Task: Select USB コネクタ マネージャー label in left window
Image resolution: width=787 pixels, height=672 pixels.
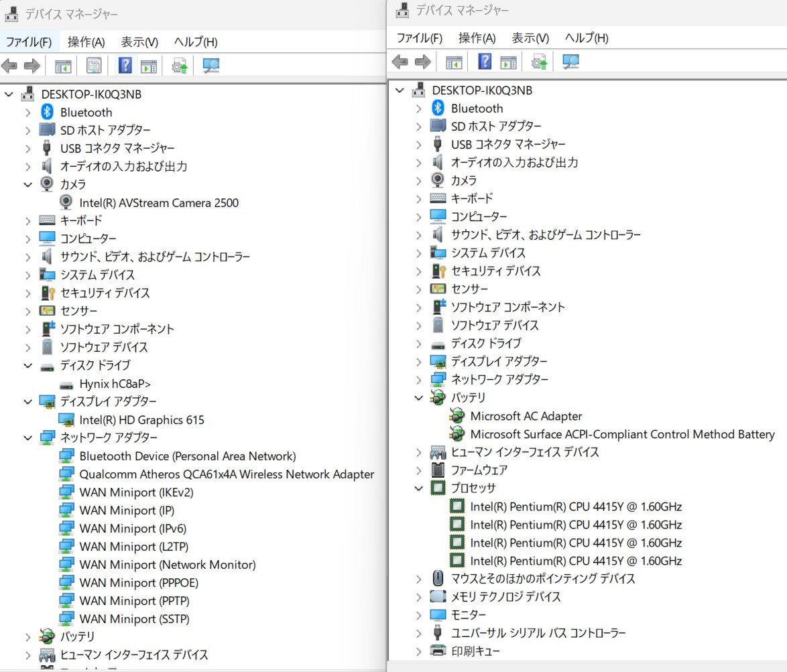Action: pyautogui.click(x=117, y=148)
